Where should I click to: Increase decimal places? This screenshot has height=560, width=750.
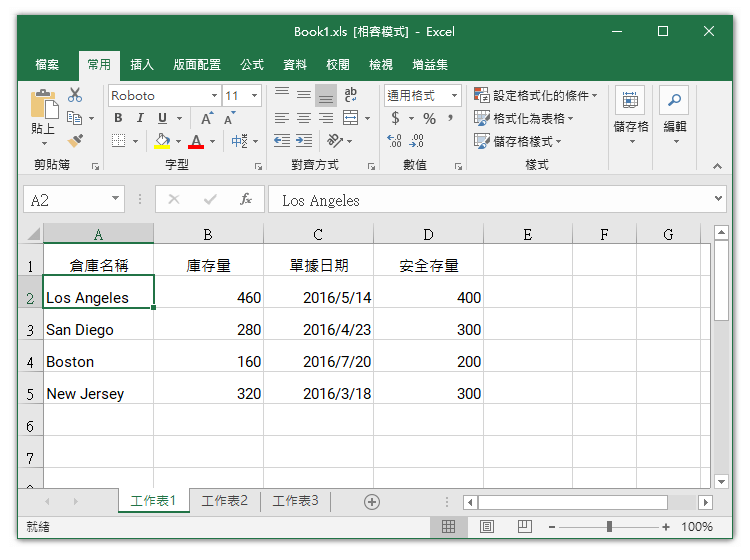pos(394,141)
